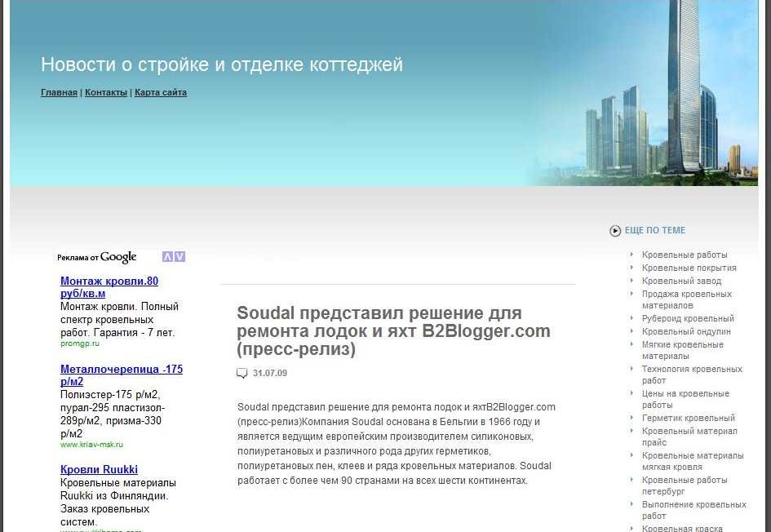Open the Кровельные покрытия sidebar link
Screen dimensions: 771x532
(x=689, y=268)
